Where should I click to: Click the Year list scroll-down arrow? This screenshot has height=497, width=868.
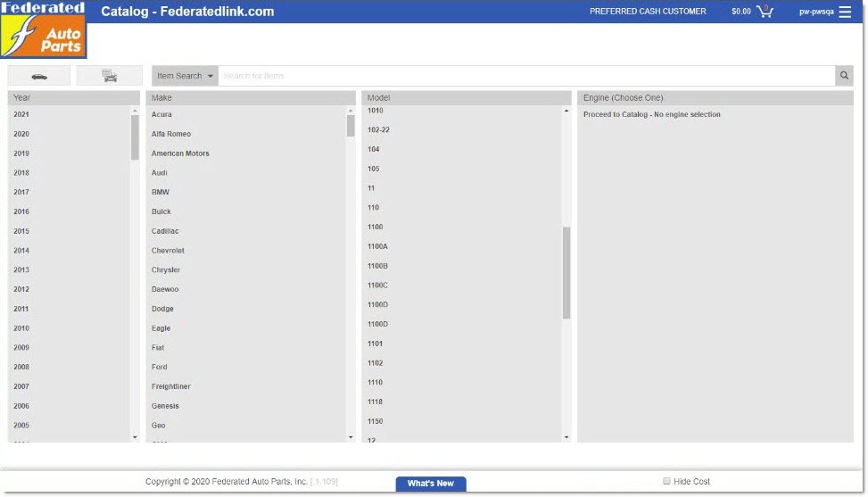[x=135, y=437]
